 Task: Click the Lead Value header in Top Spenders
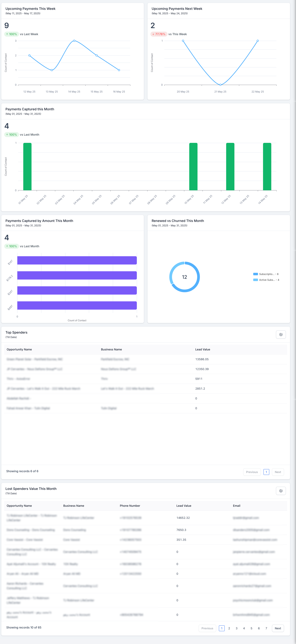point(203,349)
